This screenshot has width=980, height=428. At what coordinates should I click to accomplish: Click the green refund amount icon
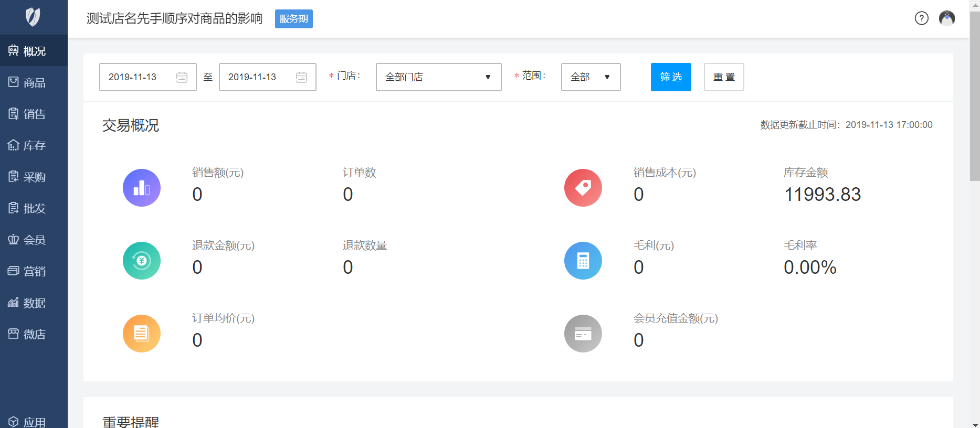[142, 261]
